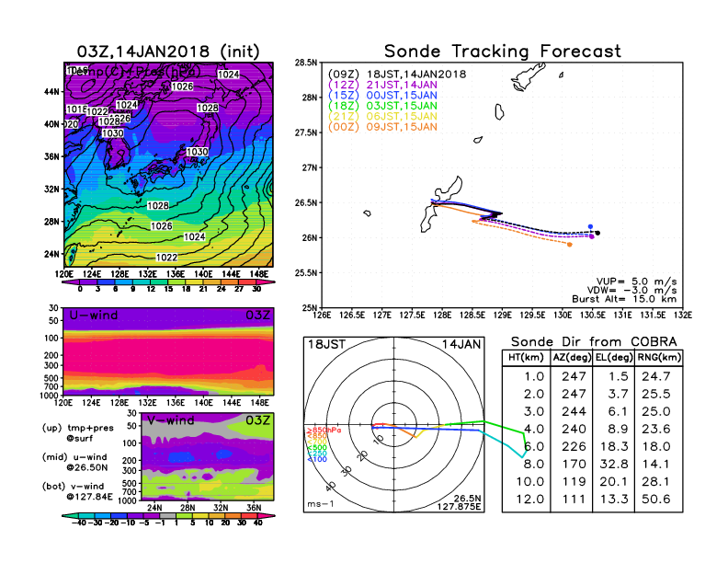728x563 pixels.
Task: Click the "131.5E" axis label on the track map
Action: pos(653,316)
